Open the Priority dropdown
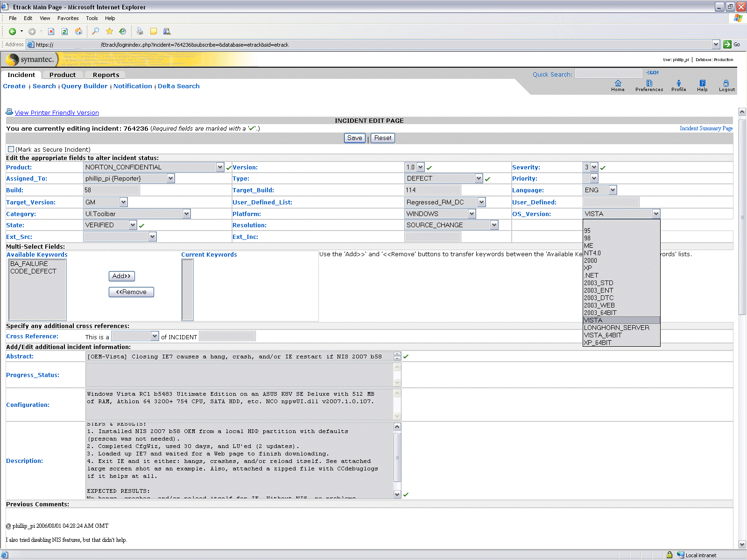The height and width of the screenshot is (560, 747). (594, 178)
